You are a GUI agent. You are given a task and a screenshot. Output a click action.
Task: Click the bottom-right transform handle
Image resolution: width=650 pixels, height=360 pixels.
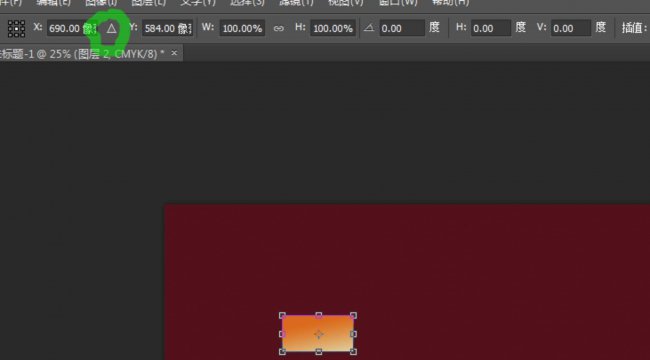[354, 352]
